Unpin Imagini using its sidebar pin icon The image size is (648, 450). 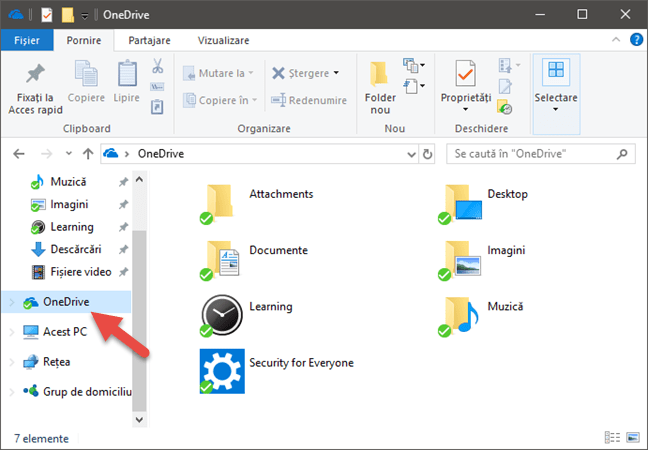point(123,205)
